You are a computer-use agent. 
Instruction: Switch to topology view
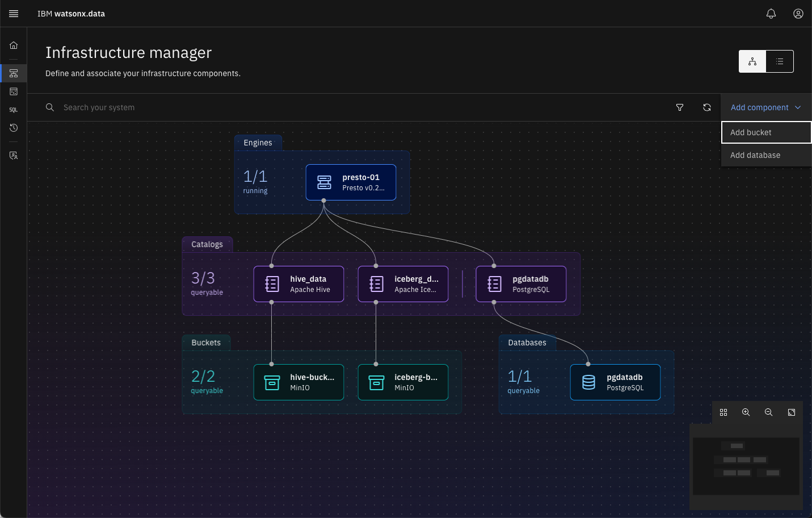point(752,61)
